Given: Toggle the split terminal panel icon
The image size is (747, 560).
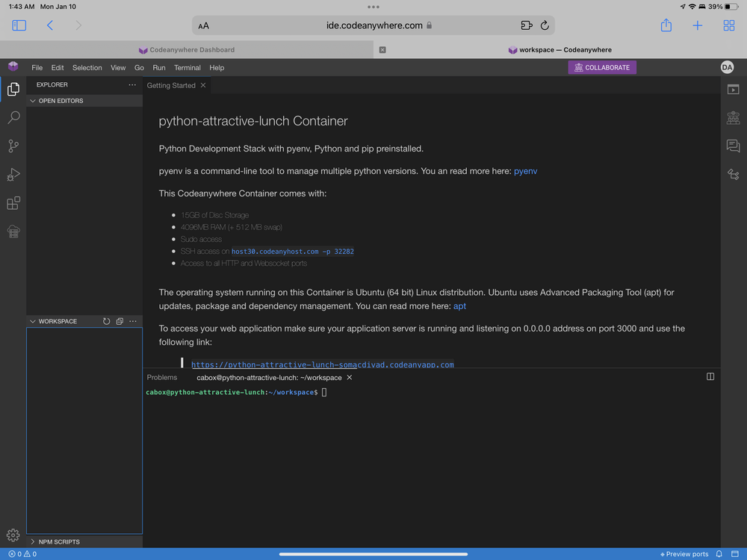Looking at the screenshot, I should click(710, 376).
